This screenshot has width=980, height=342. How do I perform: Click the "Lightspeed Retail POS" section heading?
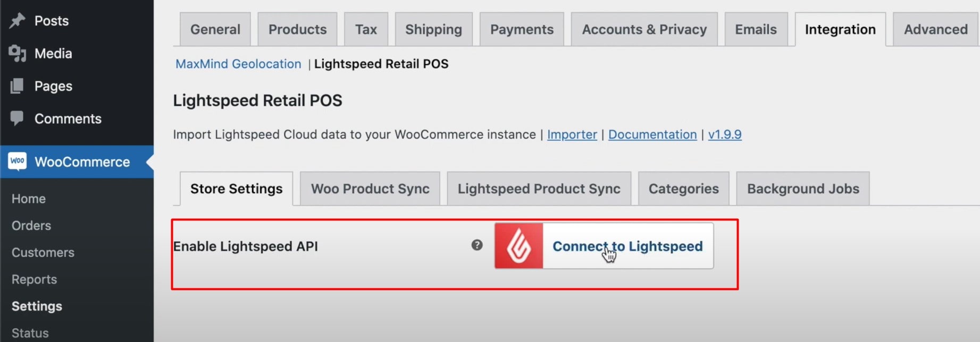tap(257, 100)
